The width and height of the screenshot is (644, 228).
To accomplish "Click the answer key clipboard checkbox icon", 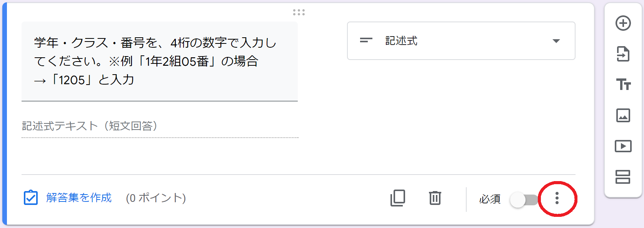I will tap(31, 198).
